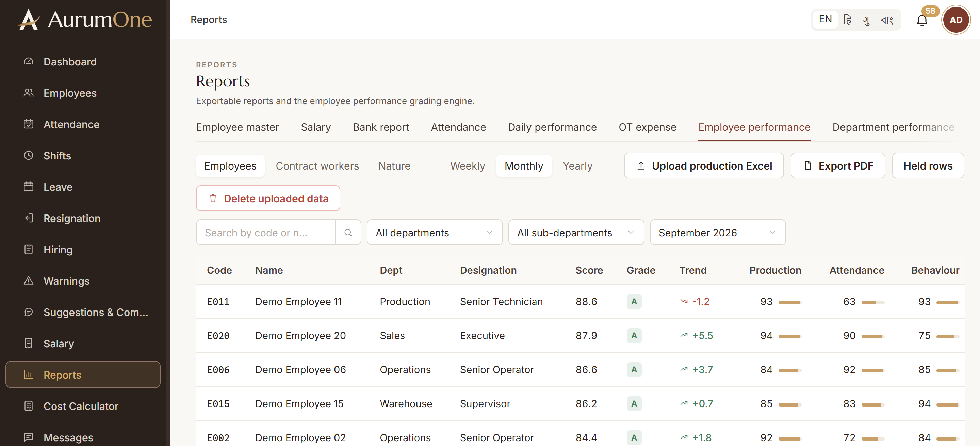Open the OT expense tab
This screenshot has width=980, height=446.
click(x=647, y=127)
